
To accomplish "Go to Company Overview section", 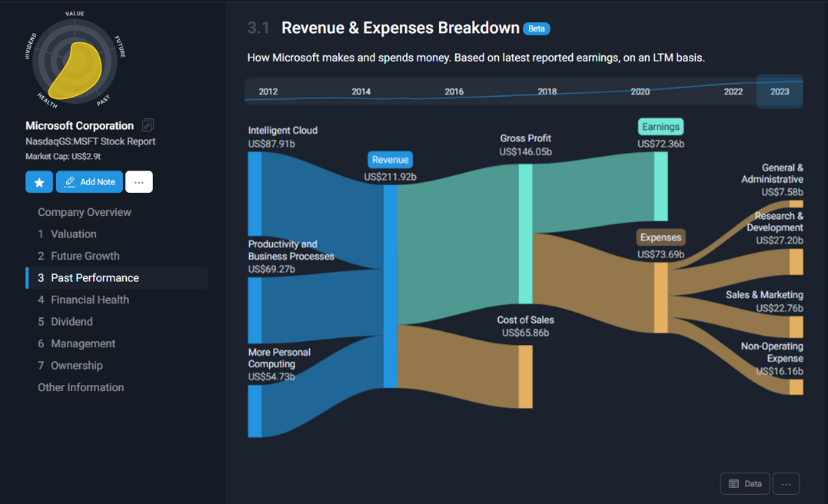I will (85, 212).
